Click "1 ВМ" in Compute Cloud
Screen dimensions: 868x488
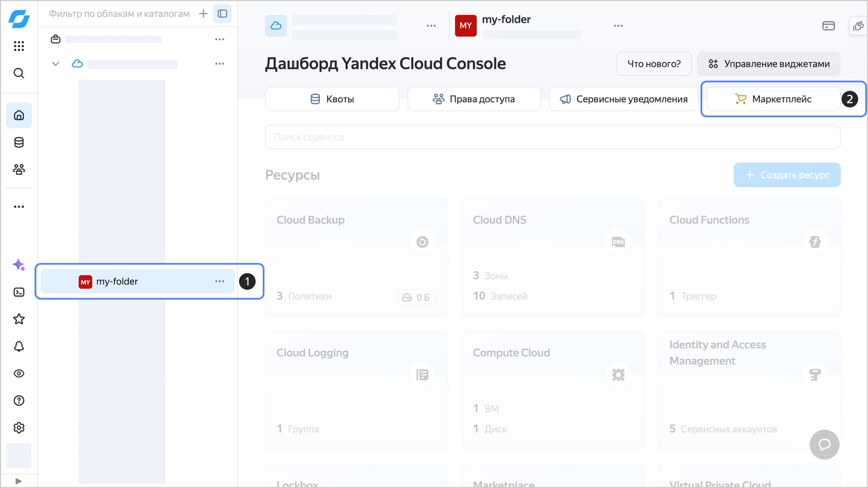pos(486,409)
